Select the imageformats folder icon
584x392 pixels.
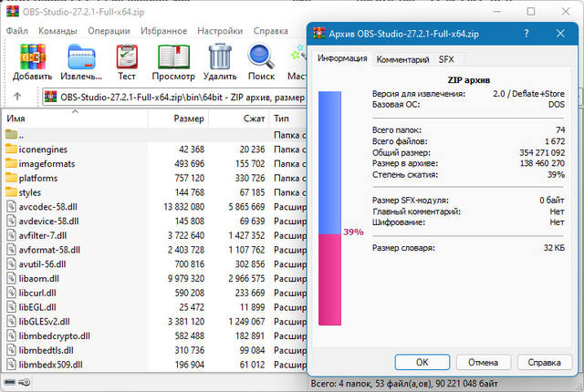[x=11, y=163]
